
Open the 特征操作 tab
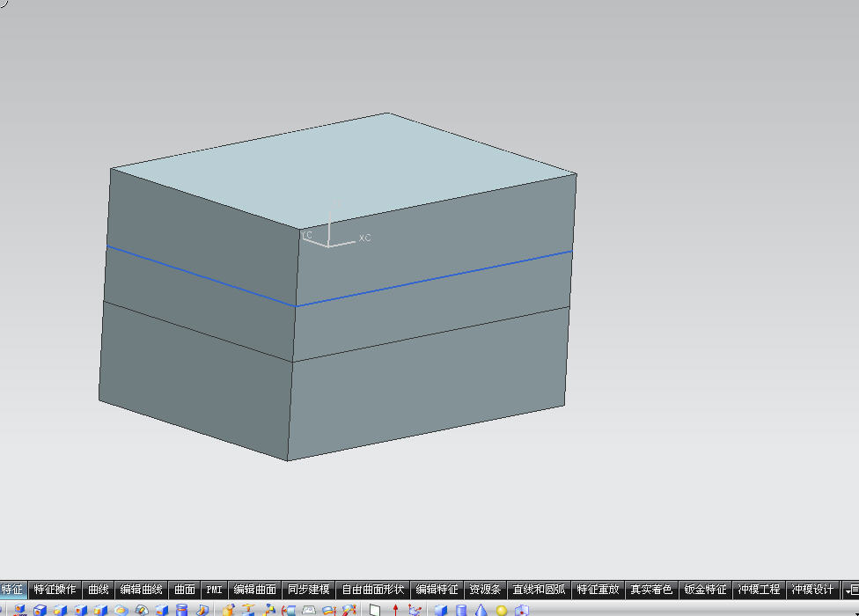point(55,590)
